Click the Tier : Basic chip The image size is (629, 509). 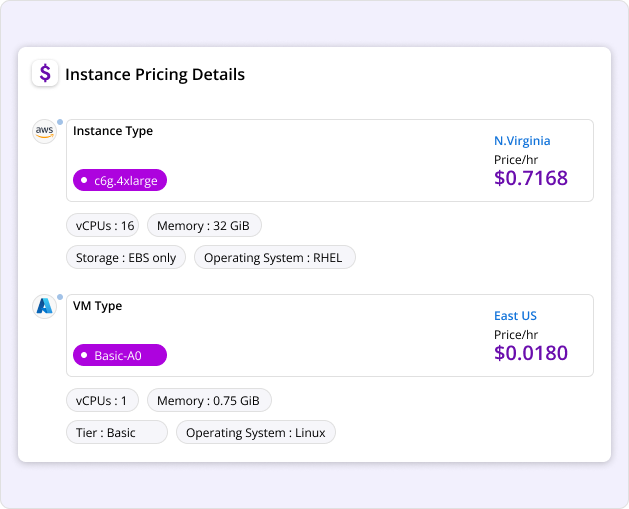117,432
